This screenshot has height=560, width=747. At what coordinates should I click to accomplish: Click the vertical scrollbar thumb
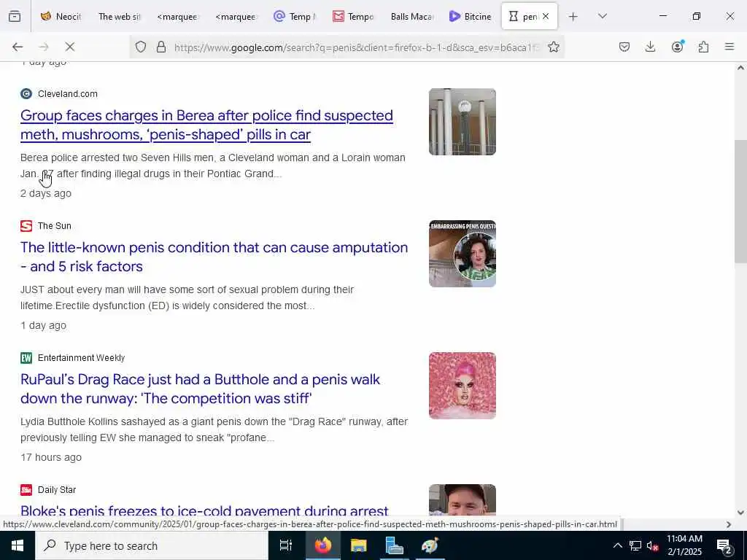click(x=740, y=201)
